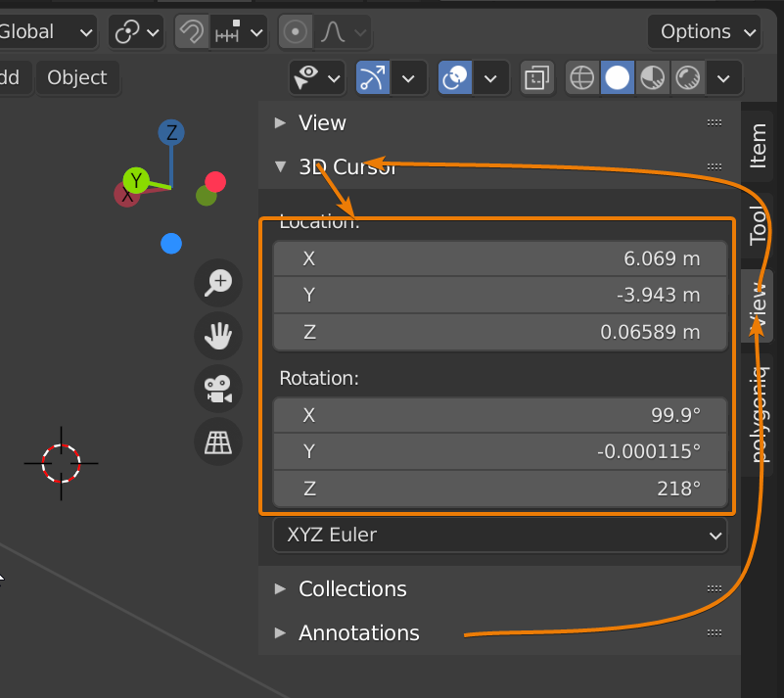This screenshot has height=698, width=784.
Task: Open the XYZ Euler rotation mode dropdown
Action: [x=499, y=535]
